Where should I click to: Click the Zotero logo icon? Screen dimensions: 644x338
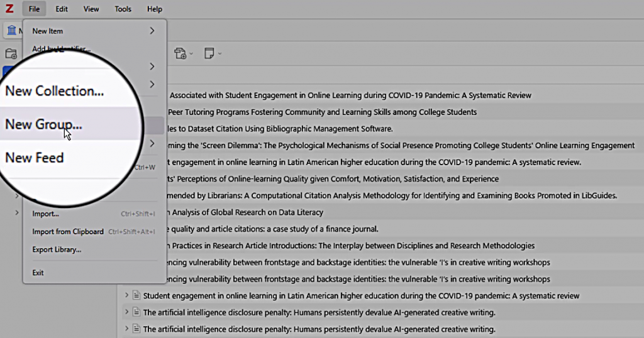[9, 9]
